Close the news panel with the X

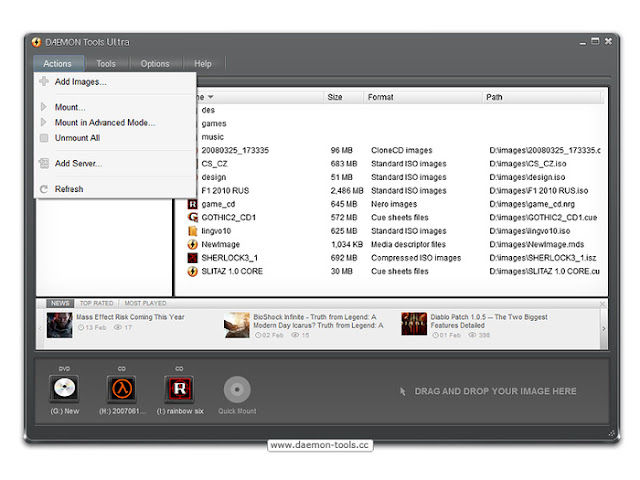click(603, 304)
